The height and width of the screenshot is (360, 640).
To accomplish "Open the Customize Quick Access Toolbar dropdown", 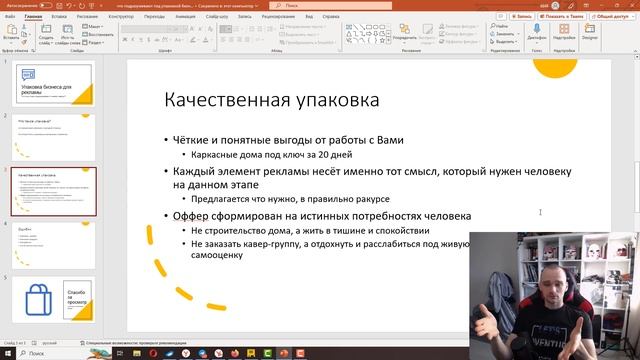I will point(101,6).
